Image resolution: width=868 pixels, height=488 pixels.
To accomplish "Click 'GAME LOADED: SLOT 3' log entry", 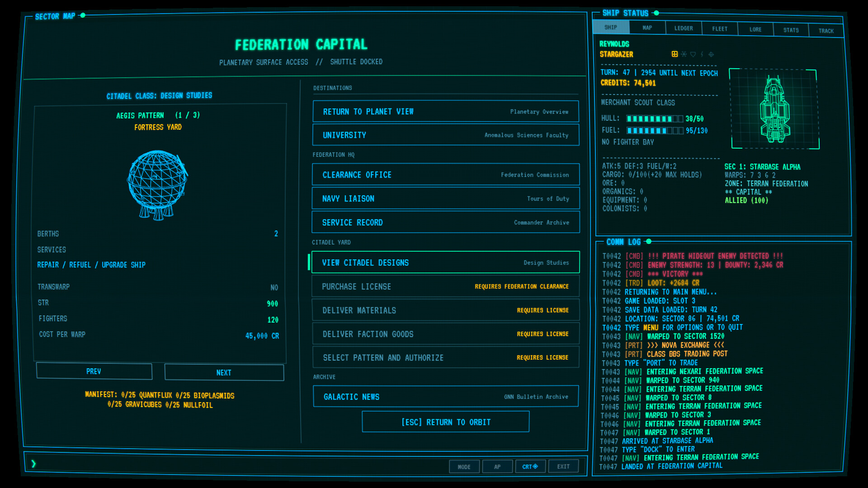I will pos(660,301).
